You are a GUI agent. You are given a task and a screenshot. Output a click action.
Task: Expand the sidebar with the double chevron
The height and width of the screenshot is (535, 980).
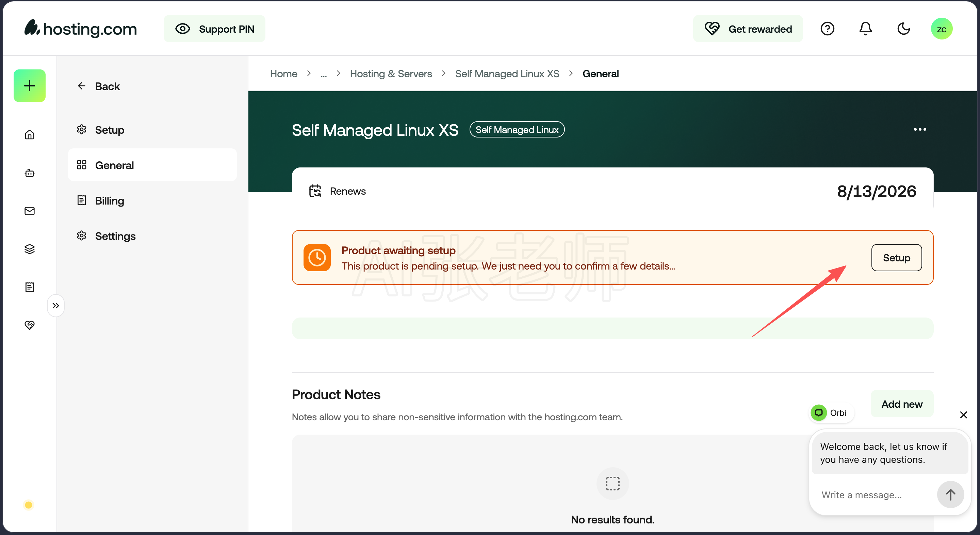click(x=56, y=306)
